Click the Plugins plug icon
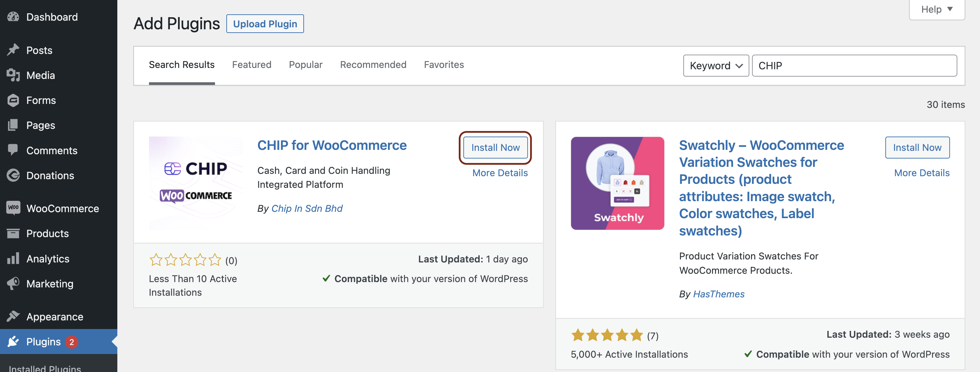The height and width of the screenshot is (372, 980). pyautogui.click(x=13, y=341)
